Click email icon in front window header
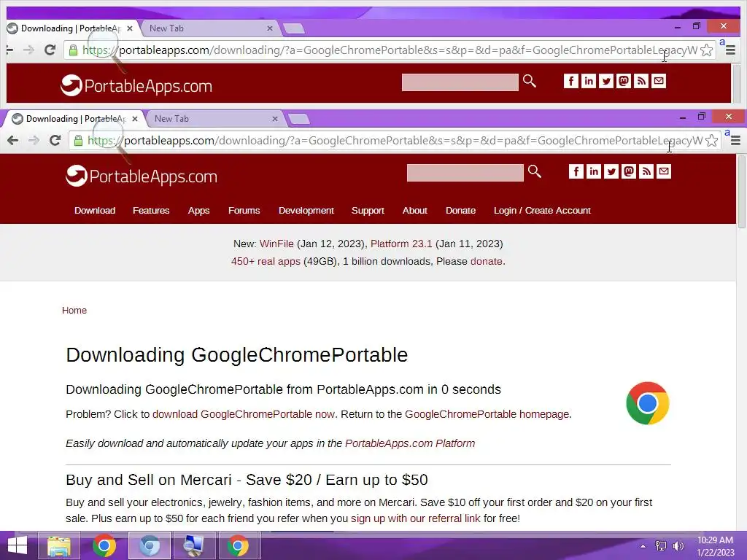747x560 pixels. [664, 171]
